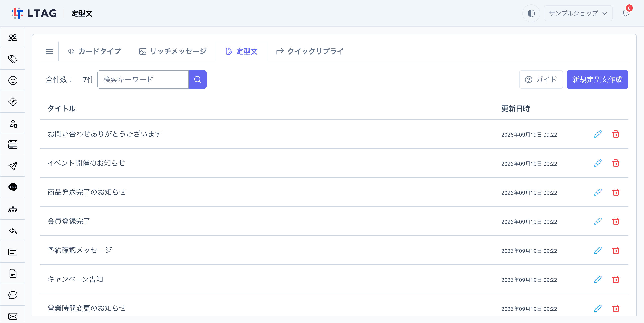
Task: Toggle dark mode contrast button
Action: point(531,13)
